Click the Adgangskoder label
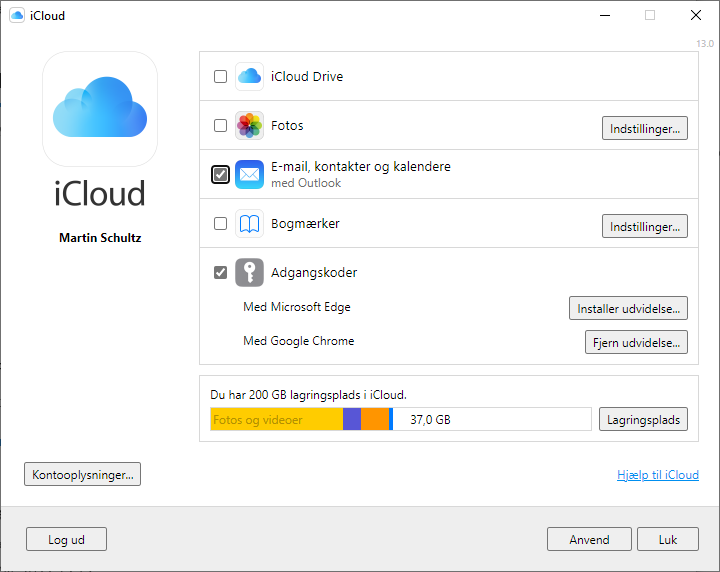Image resolution: width=720 pixels, height=572 pixels. click(x=314, y=273)
